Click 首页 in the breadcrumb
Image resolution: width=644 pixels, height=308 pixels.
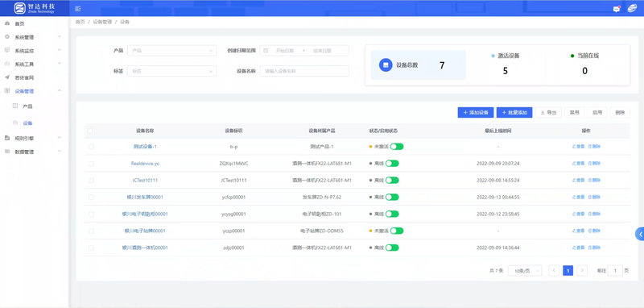pos(80,22)
